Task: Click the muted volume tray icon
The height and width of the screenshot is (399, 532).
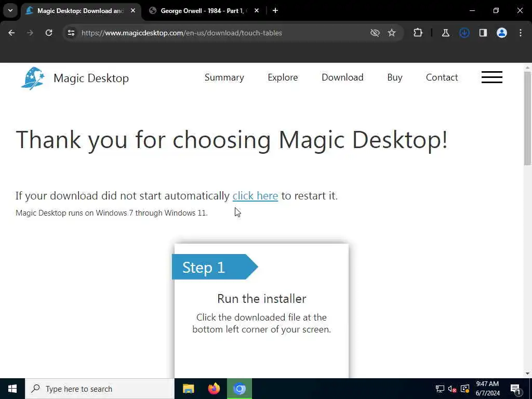Action: (453, 389)
